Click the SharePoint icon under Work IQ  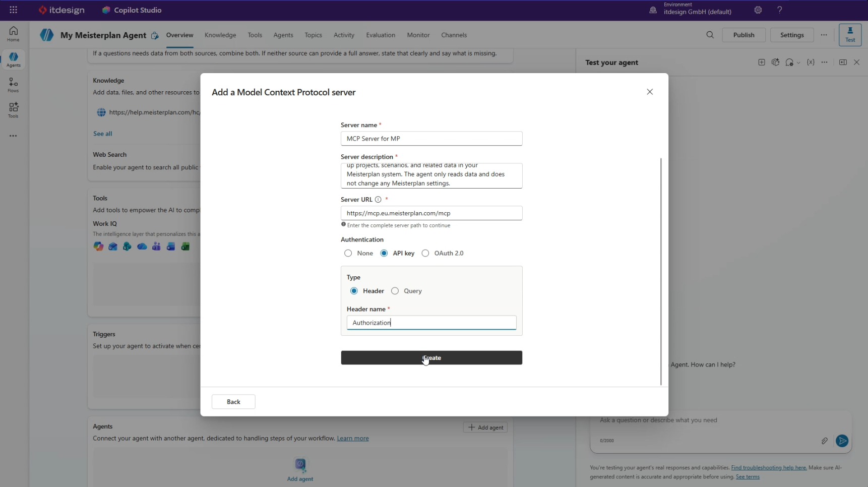coord(127,247)
